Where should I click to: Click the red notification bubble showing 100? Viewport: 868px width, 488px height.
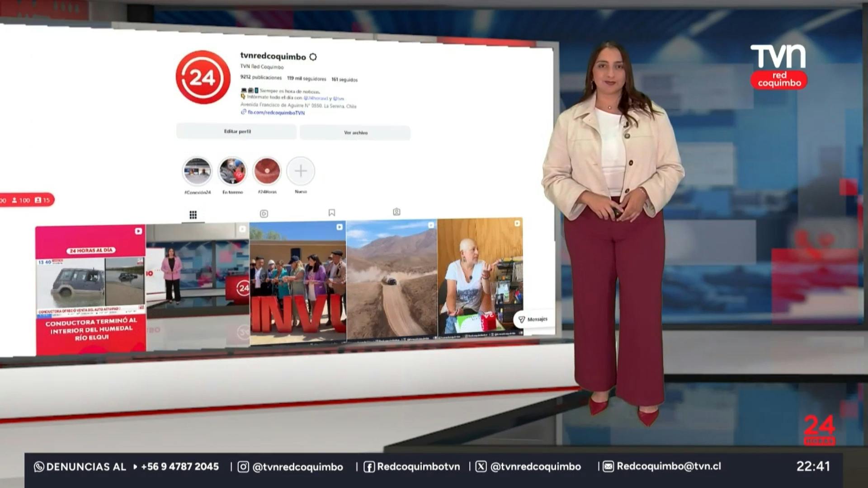coord(26,200)
